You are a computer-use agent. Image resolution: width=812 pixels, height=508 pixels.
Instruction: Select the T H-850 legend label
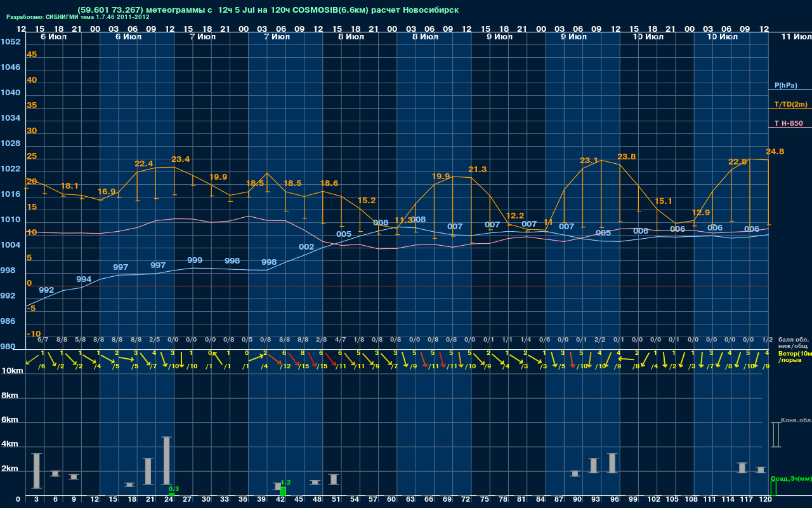click(x=788, y=123)
